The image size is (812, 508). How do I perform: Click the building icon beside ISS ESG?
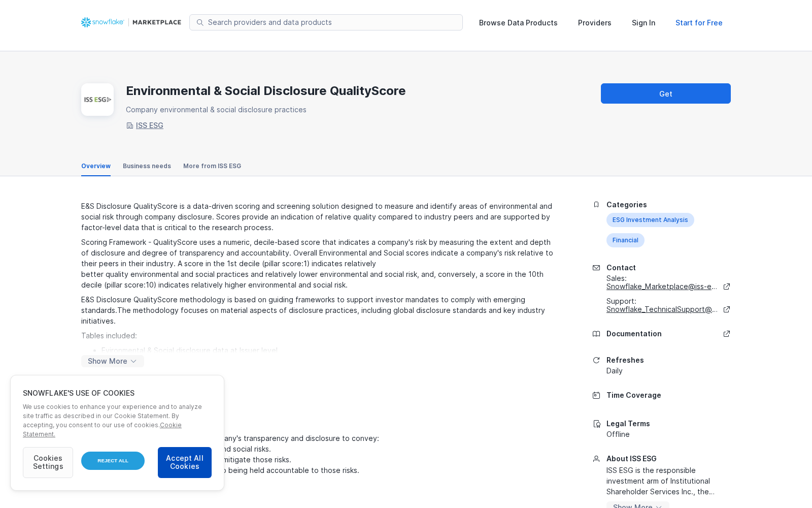pos(129,125)
